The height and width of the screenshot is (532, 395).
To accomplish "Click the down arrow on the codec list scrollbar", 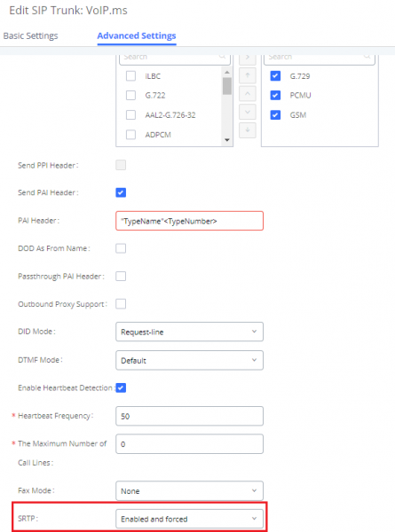I will pyautogui.click(x=227, y=140).
